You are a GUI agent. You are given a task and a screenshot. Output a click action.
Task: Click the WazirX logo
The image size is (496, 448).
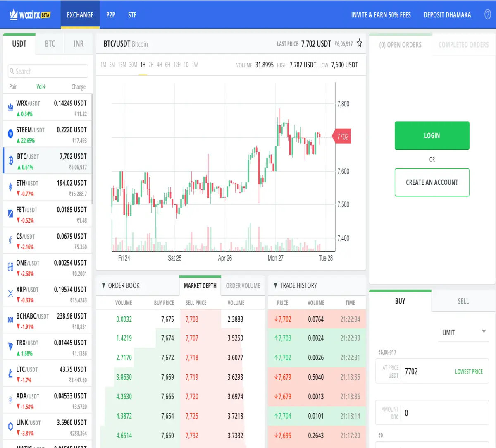pyautogui.click(x=29, y=15)
